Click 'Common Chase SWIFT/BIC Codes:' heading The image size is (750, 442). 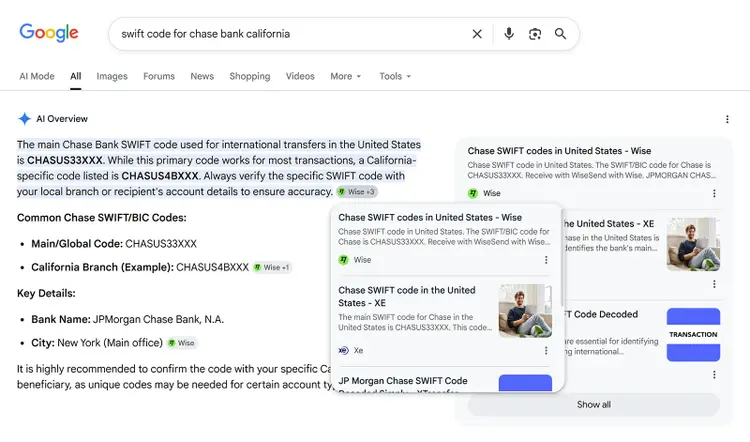tap(102, 218)
